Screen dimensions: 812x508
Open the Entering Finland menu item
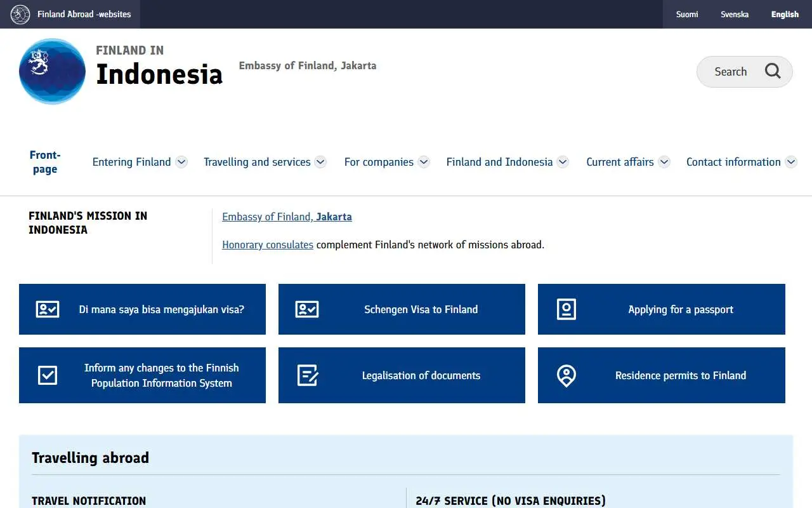pyautogui.click(x=131, y=162)
